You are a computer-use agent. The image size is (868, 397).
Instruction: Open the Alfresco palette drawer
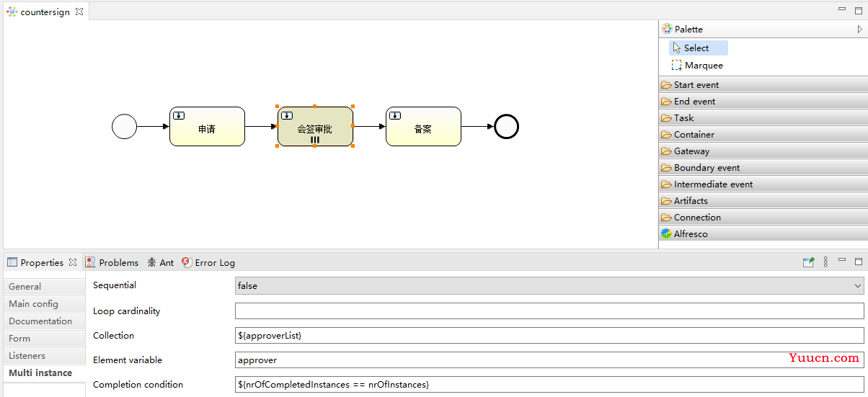[763, 233]
